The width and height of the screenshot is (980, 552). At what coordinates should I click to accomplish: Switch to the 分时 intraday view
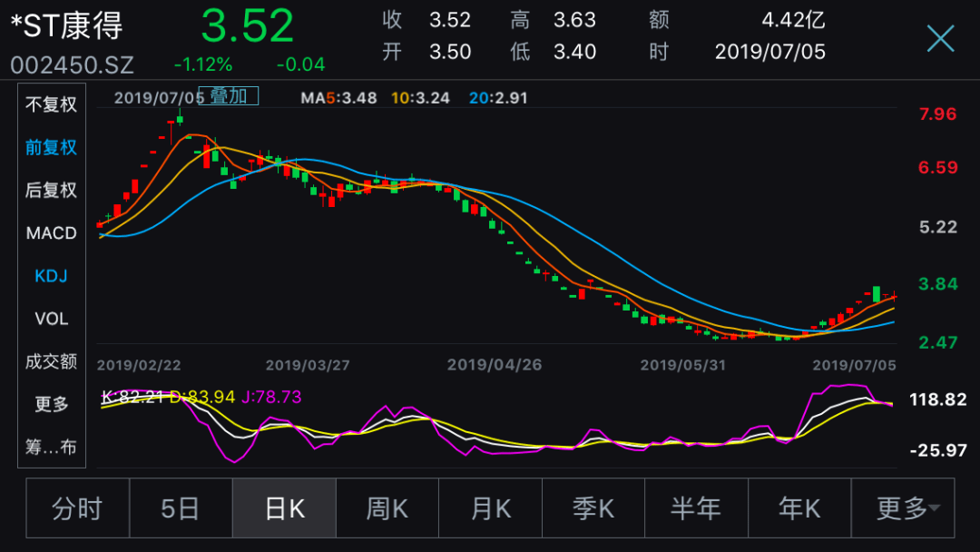[78, 508]
